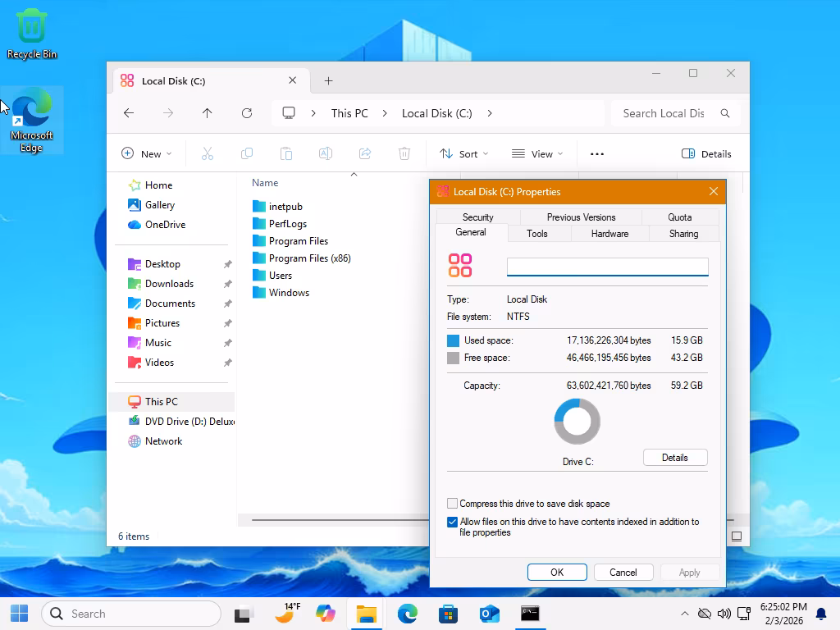Switch to the Tools tab
This screenshot has height=630, width=840.
[537, 234]
